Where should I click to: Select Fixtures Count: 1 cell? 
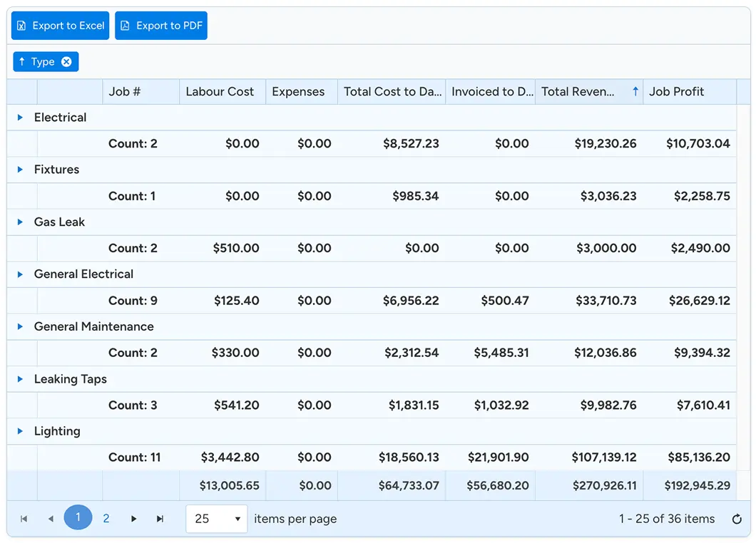point(132,196)
